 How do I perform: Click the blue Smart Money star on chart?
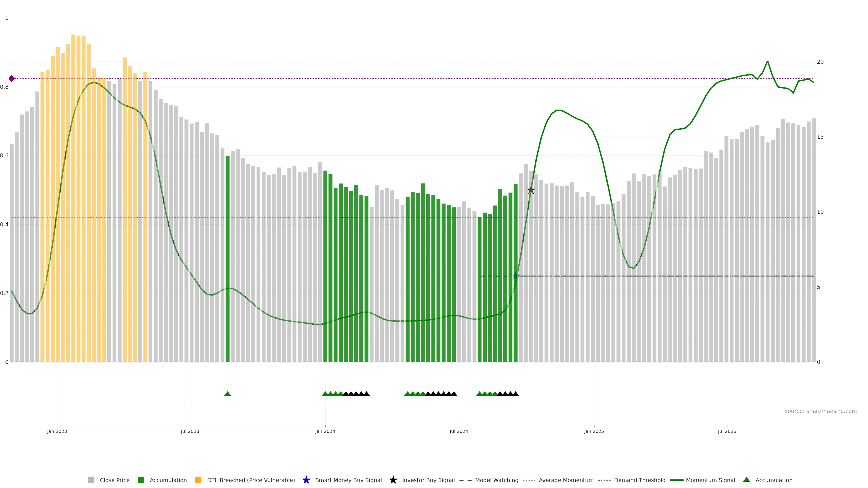tap(516, 276)
